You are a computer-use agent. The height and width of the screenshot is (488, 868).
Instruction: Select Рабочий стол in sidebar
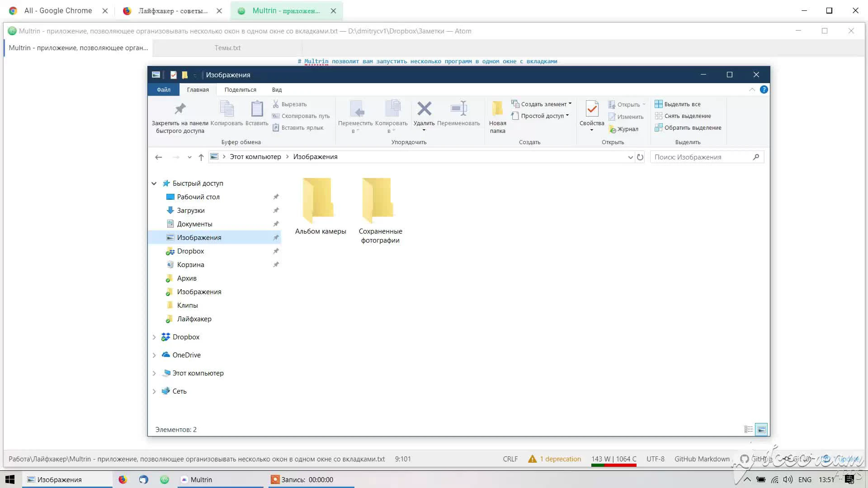198,197
